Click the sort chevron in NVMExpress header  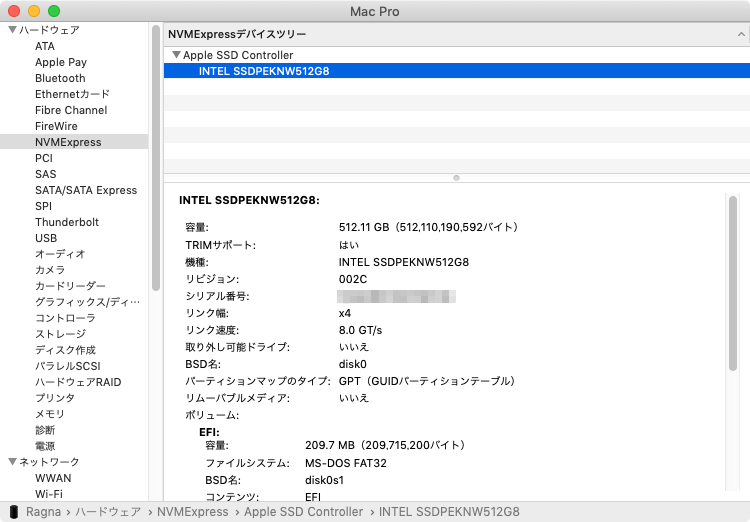[741, 34]
